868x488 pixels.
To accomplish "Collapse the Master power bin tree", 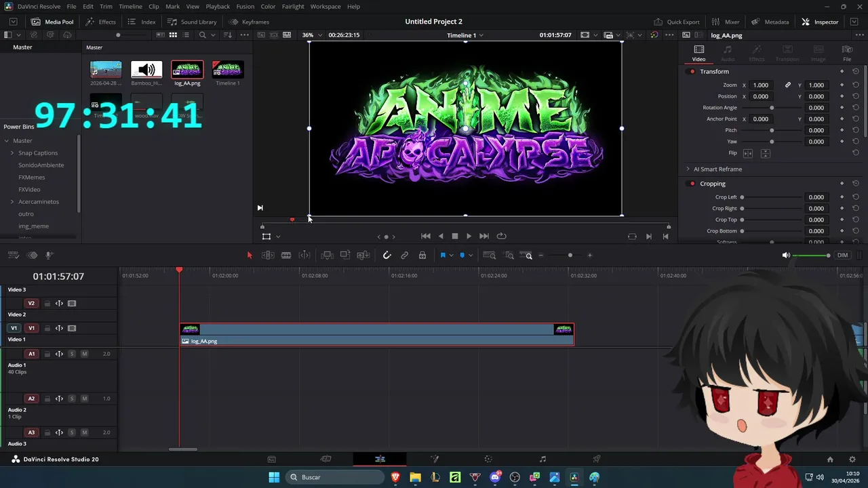I will click(x=7, y=141).
